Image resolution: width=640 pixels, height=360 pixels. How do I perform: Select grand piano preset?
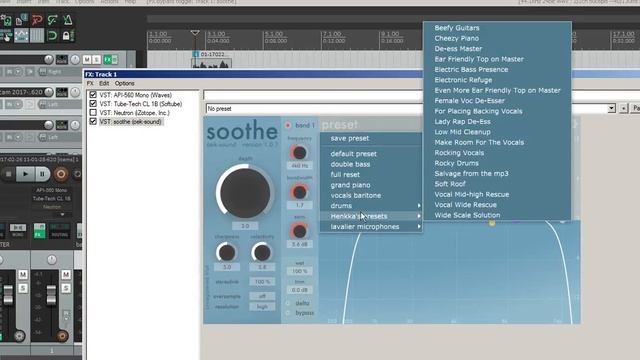tap(350, 185)
